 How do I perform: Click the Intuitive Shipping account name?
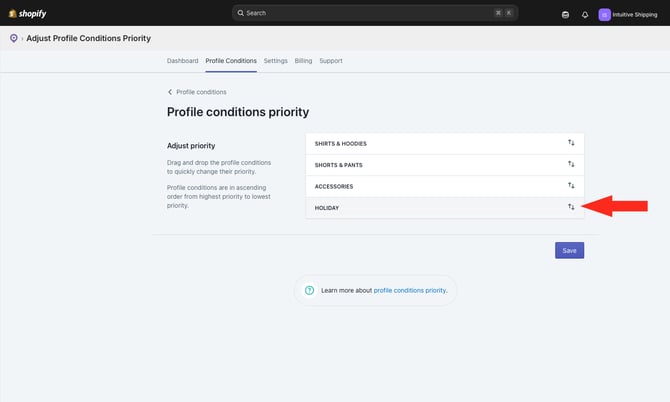pyautogui.click(x=635, y=15)
